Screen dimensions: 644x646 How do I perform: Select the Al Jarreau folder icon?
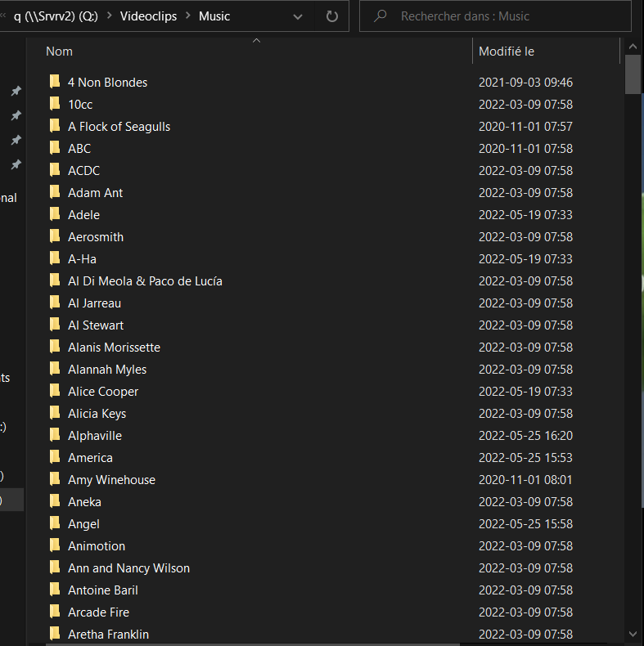tap(55, 303)
